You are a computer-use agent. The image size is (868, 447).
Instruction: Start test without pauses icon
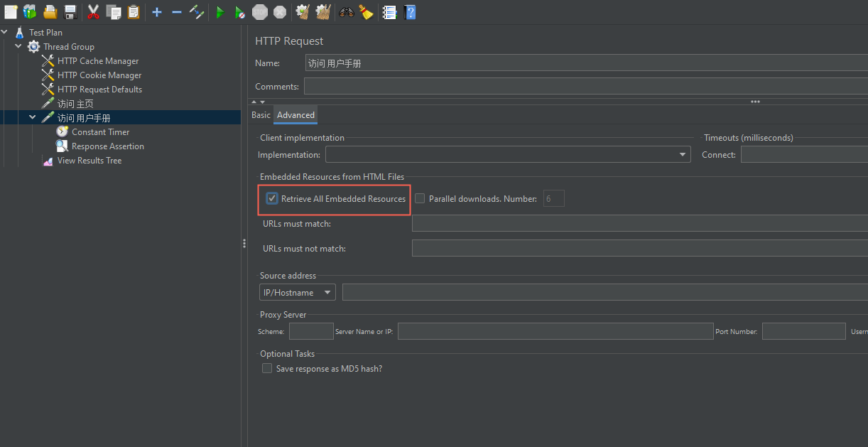pos(240,12)
